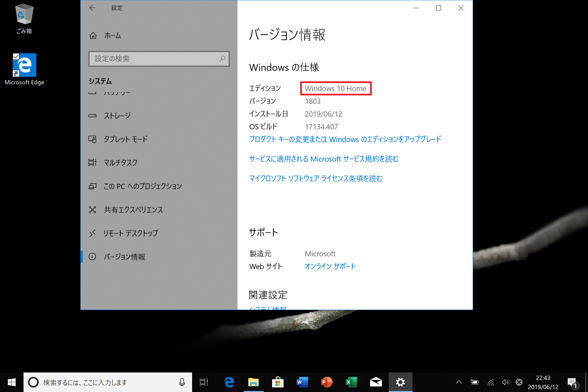
Task: Launch PowerPoint from the taskbar
Action: 327,382
